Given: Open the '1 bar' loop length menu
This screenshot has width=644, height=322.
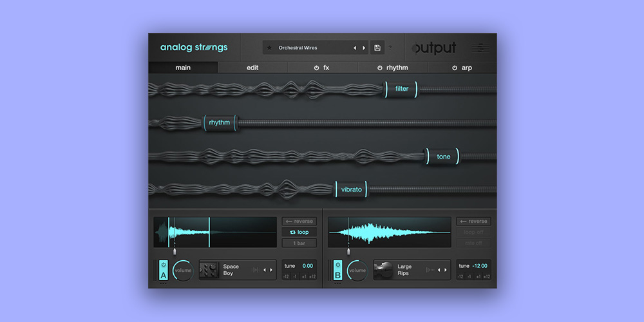Looking at the screenshot, I should coord(299,243).
